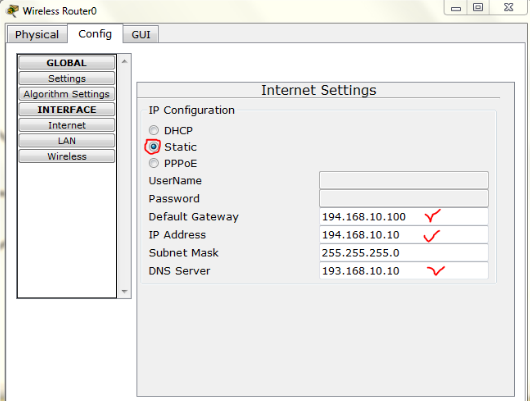Click the sidebar scroll up arrow
Image resolution: width=530 pixels, height=401 pixels.
[x=124, y=61]
